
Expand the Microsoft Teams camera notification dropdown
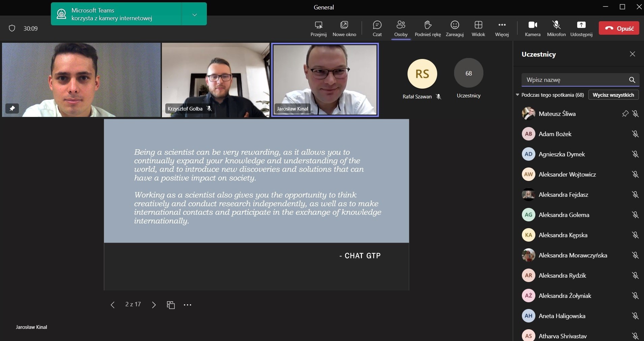(x=194, y=14)
